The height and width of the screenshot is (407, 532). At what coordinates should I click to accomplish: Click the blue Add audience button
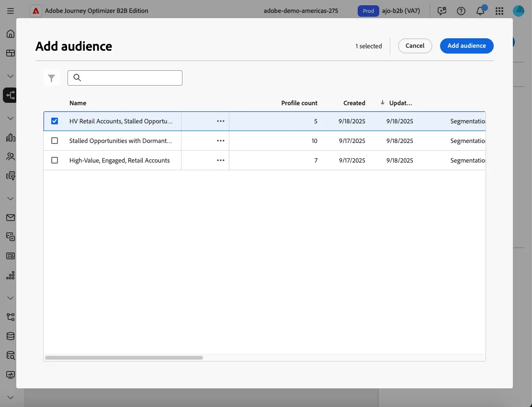[x=466, y=46]
